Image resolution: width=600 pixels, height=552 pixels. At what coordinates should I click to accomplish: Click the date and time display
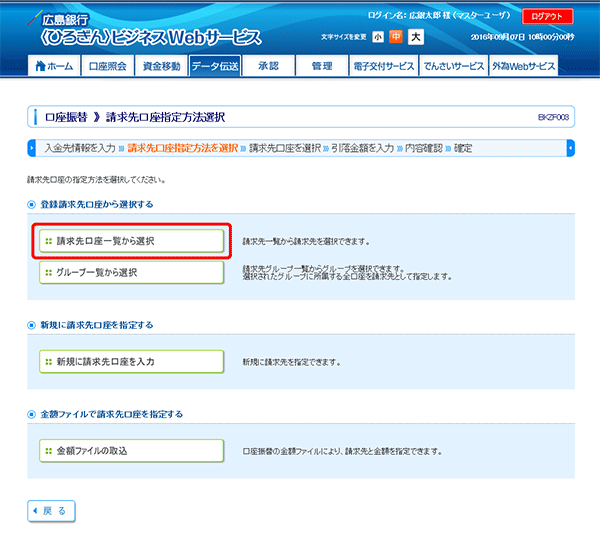(x=522, y=37)
